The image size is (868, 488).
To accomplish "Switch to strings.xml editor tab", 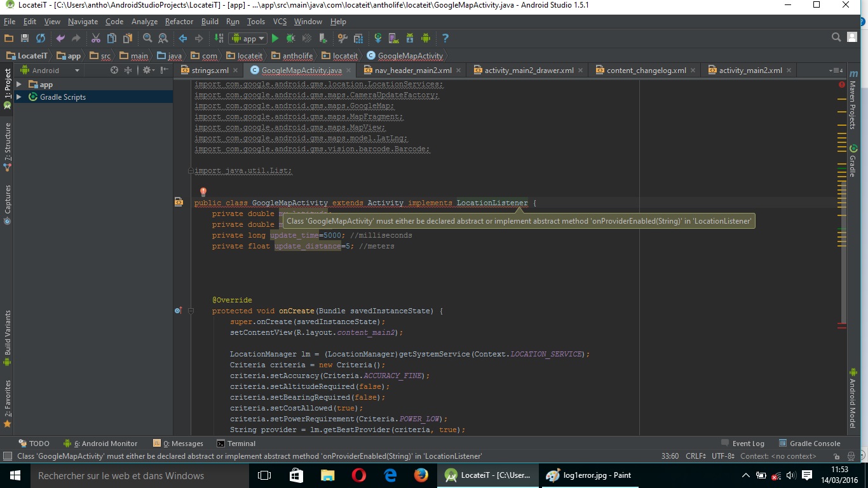I will coord(210,71).
